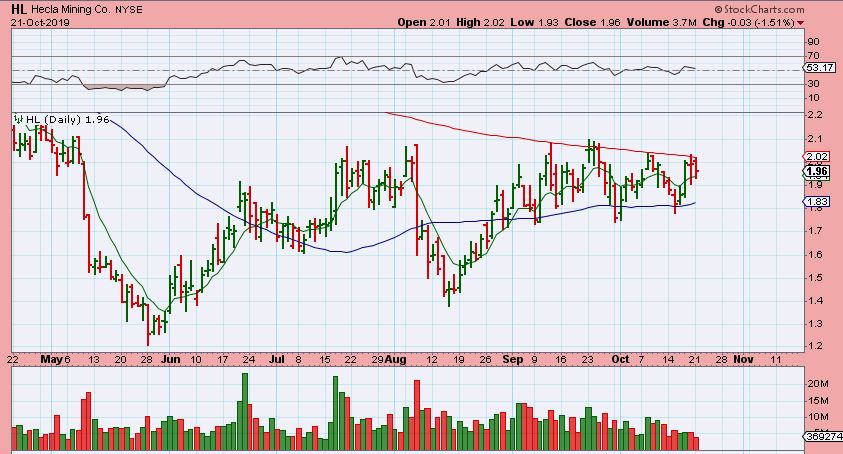Click the Jul label on the date axis
The width and height of the screenshot is (843, 454).
click(x=276, y=359)
